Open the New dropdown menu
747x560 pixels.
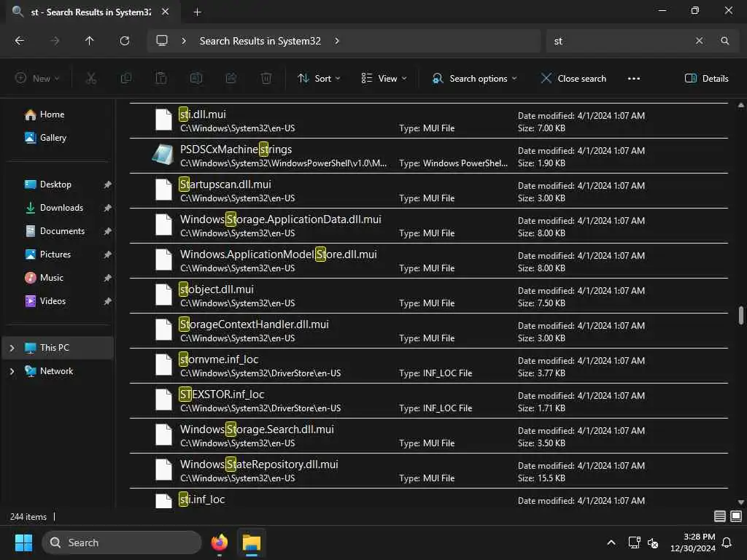37,79
